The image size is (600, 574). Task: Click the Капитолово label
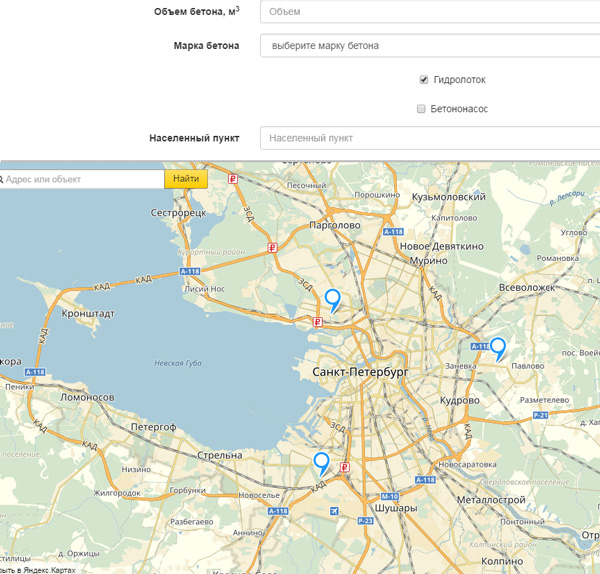tap(454, 218)
